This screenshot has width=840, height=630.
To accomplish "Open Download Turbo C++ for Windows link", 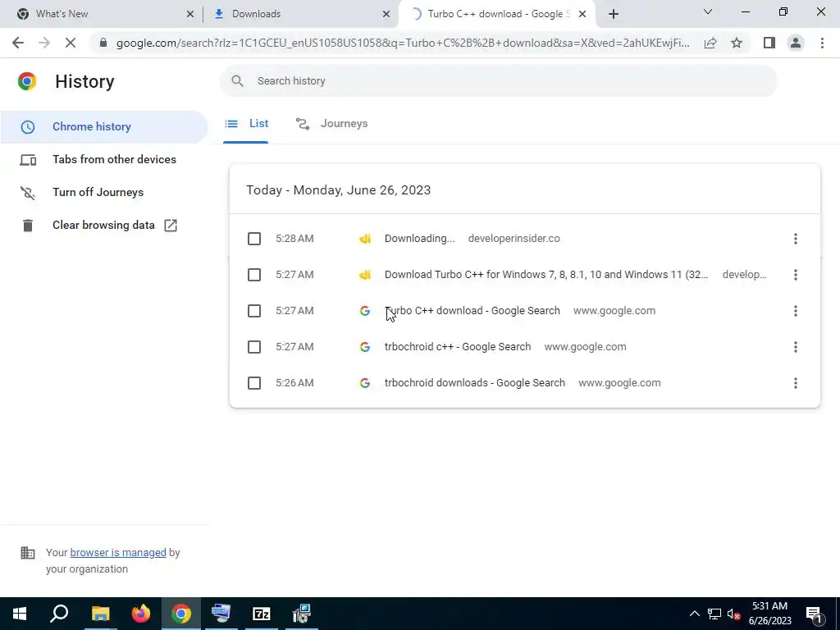I will pyautogui.click(x=546, y=275).
